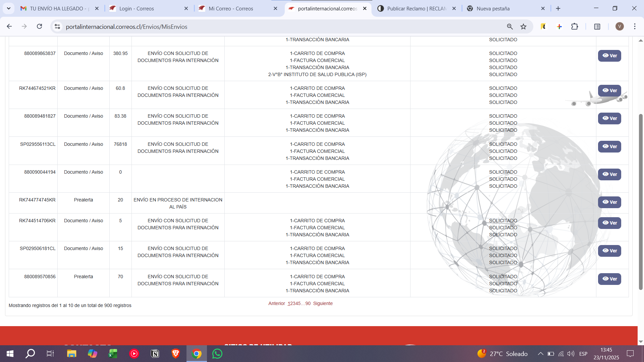The image size is (644, 362).
Task: Click Ver for shipment SP029556113CL
Action: point(609,146)
